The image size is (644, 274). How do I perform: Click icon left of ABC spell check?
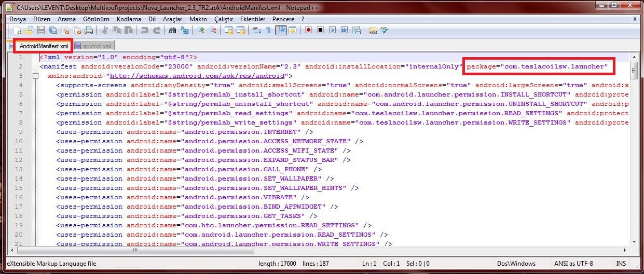[373, 31]
